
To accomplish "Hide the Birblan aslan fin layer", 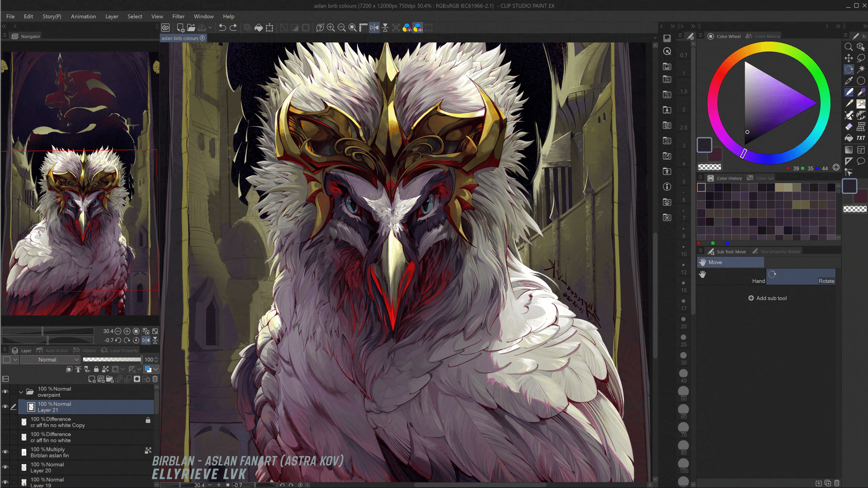I will [5, 452].
